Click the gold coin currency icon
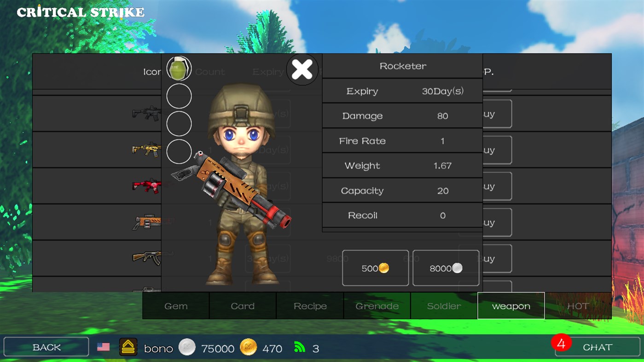Viewport: 644px width, 362px height. (249, 348)
